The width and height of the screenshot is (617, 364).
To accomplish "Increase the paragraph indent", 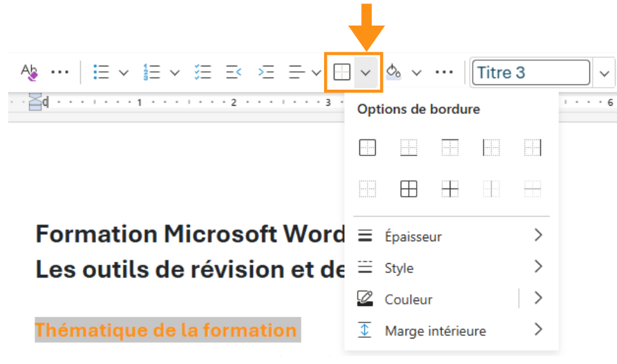I will point(266,73).
